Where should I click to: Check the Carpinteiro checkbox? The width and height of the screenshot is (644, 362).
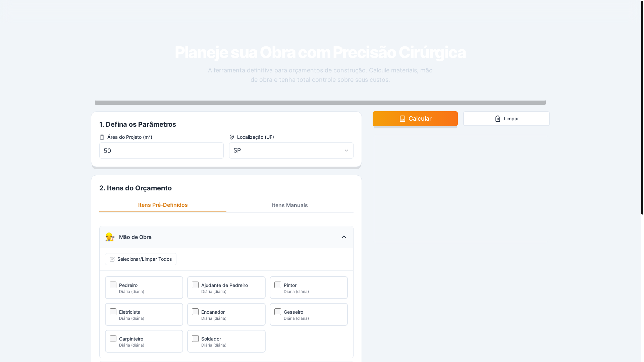click(x=113, y=339)
